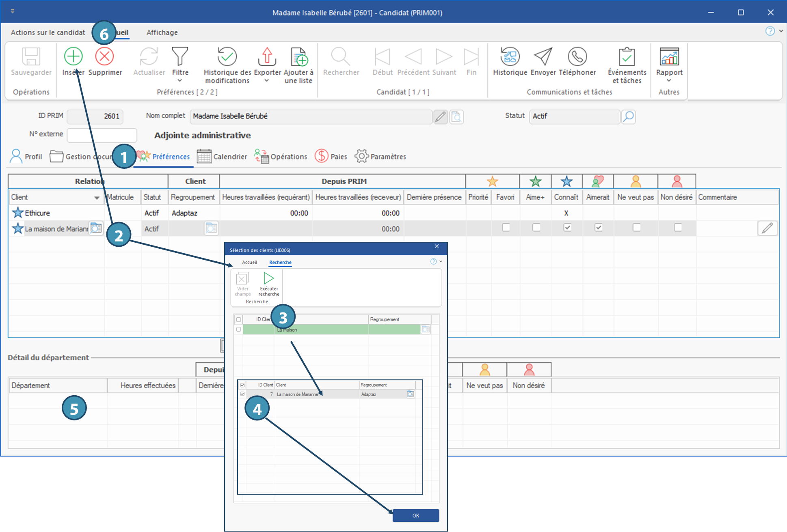Click the green Insérer plus icon
Screen dimensions: 787x532
click(x=73, y=56)
